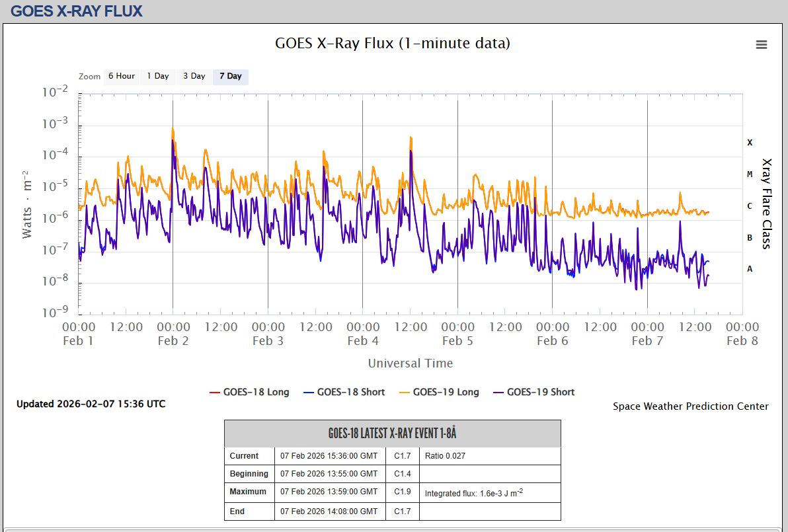The width and height of the screenshot is (788, 532).
Task: Open the Space Weather Prediction Center credit
Action: pos(690,406)
